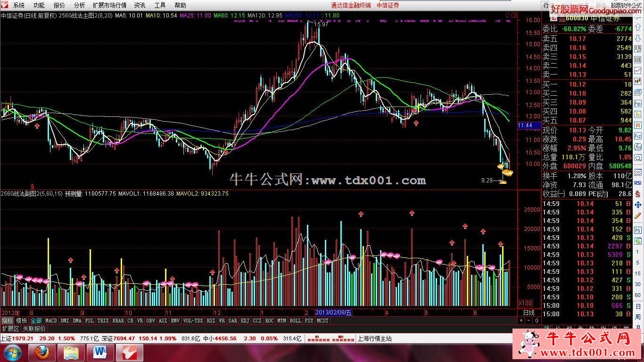This screenshot has height=362, width=644.
Task: Open the 资讯 menu
Action: click(x=140, y=5)
